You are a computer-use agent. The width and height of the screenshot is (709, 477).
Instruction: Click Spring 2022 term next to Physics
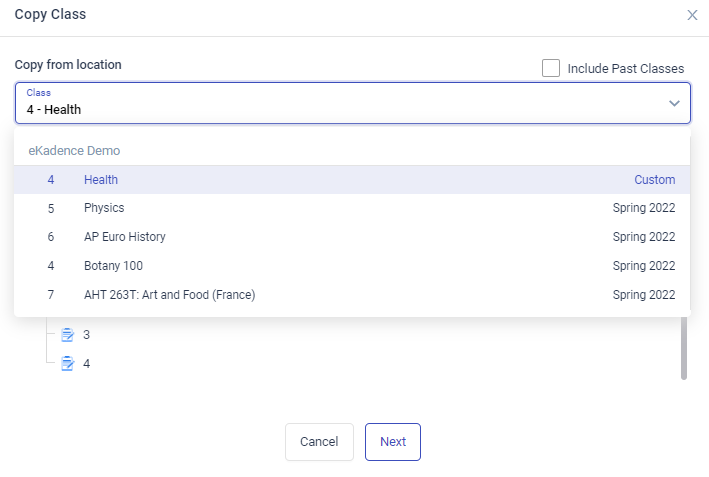(643, 208)
